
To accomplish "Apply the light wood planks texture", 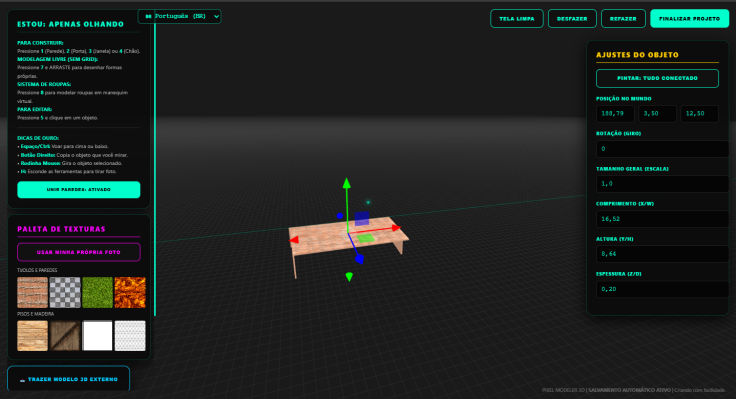I will point(32,336).
